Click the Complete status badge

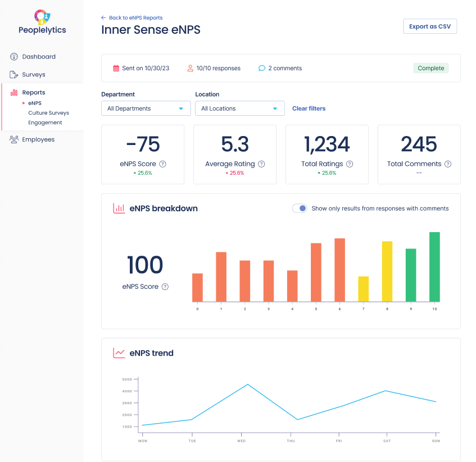click(x=431, y=69)
